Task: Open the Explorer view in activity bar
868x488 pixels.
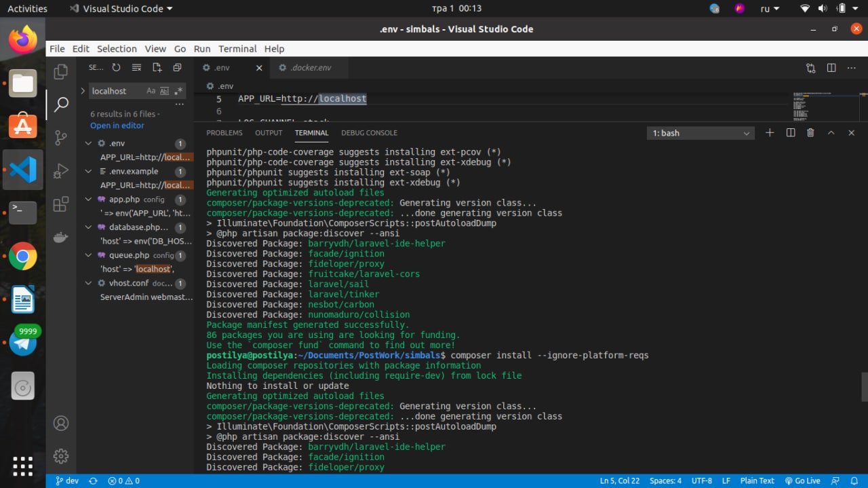Action: coord(61,71)
